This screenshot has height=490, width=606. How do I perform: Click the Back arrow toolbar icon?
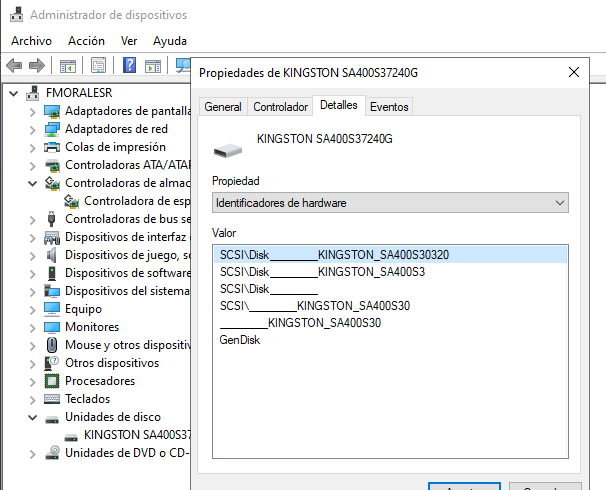point(14,65)
